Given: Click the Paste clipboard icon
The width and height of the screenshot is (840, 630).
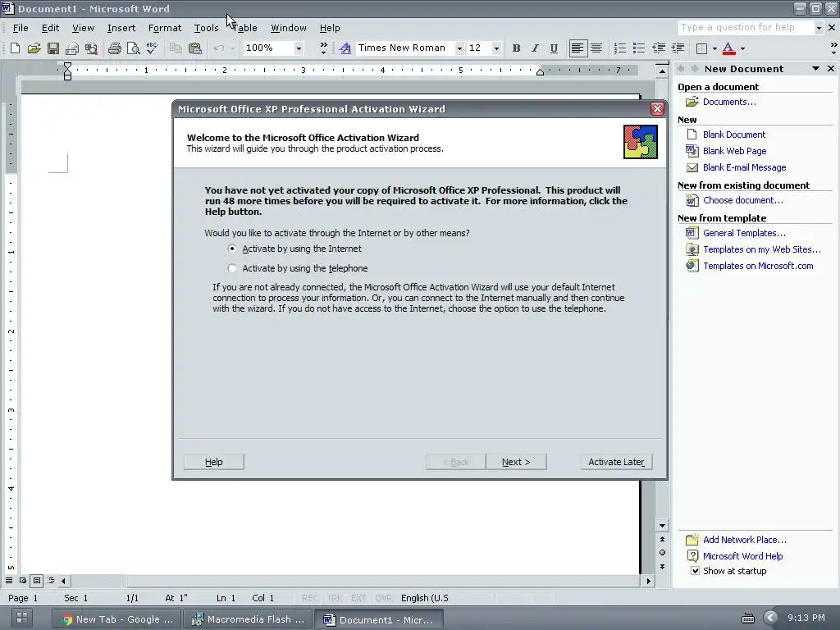Looking at the screenshot, I should click(195, 48).
